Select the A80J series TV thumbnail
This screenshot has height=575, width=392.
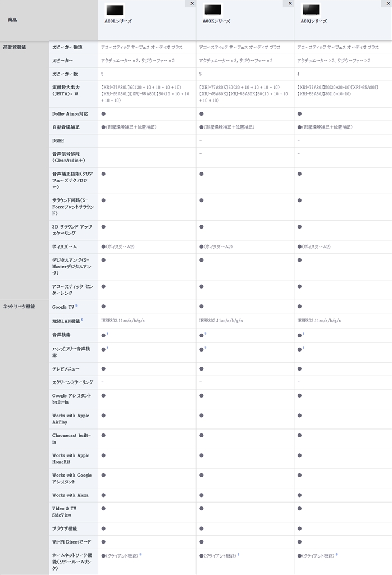tap(310, 10)
